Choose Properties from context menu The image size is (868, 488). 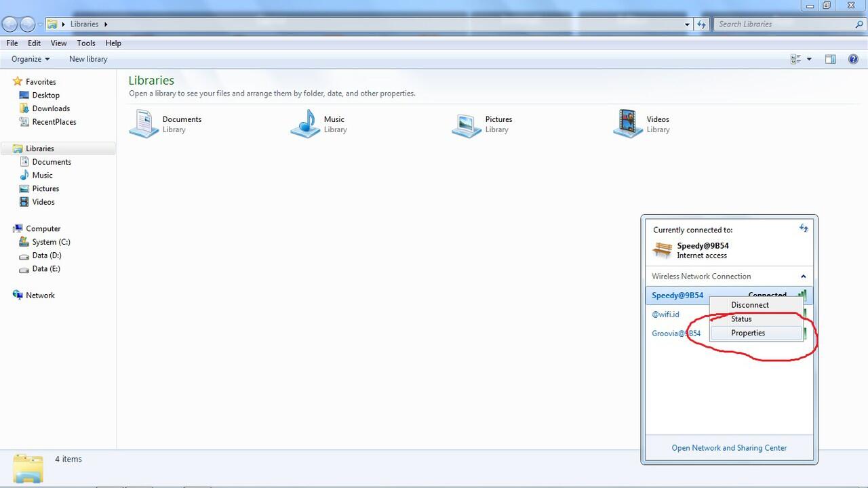coord(757,333)
